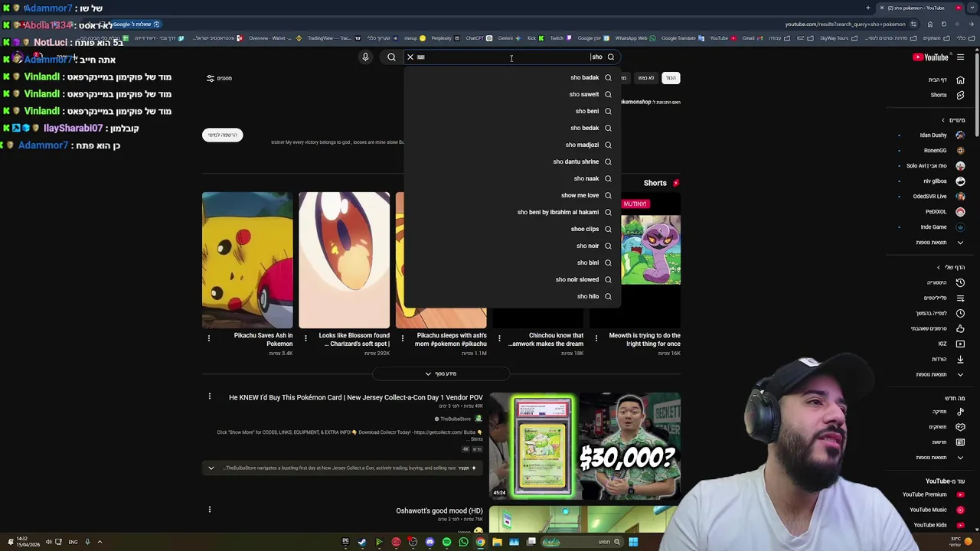980x551 pixels.
Task: Open Playlists (פלייליסטים) in the sidebar
Action: pyautogui.click(x=943, y=298)
